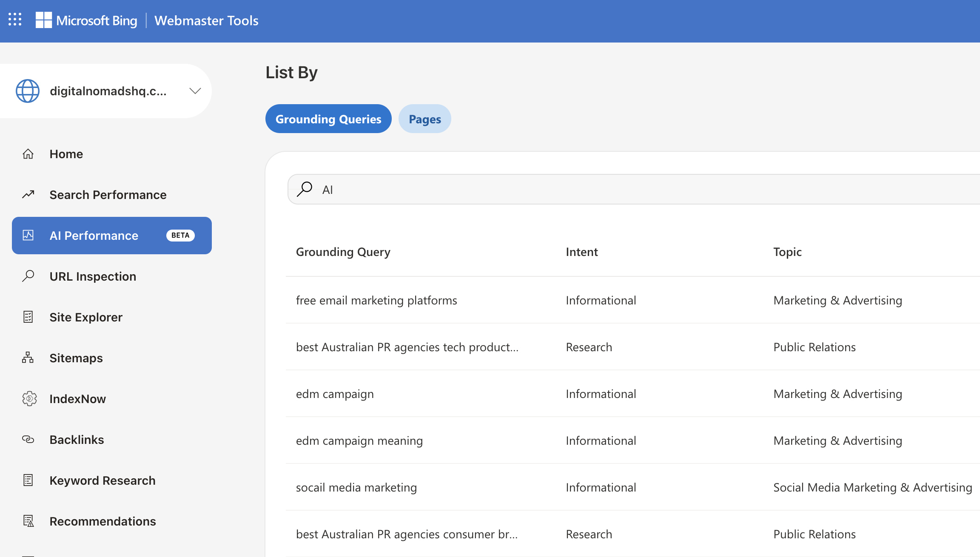Click Research intent for tech product row
Image resolution: width=980 pixels, height=557 pixels.
[589, 347]
